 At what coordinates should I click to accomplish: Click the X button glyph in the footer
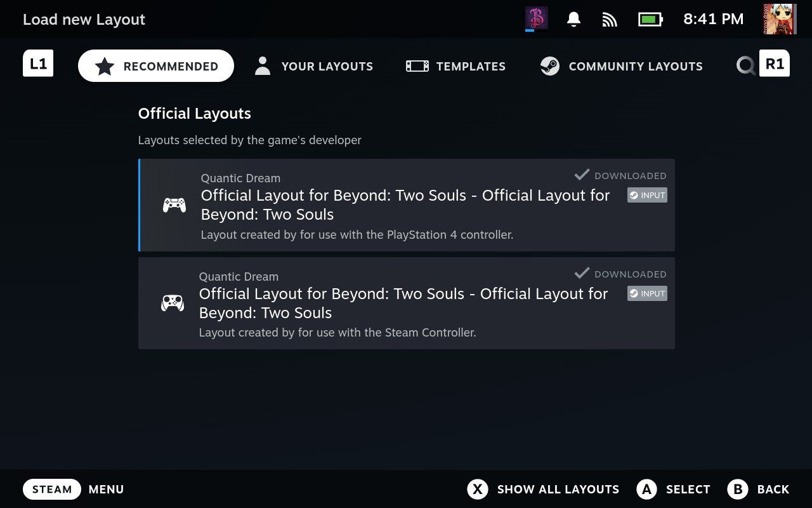(478, 489)
